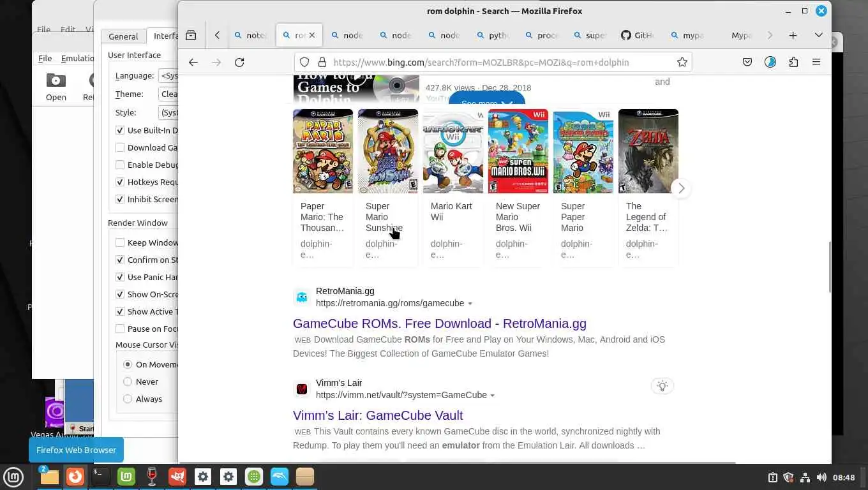Viewport: 868px width, 490px height.
Task: Open the Theme dropdown in Dolphin settings
Action: click(168, 94)
